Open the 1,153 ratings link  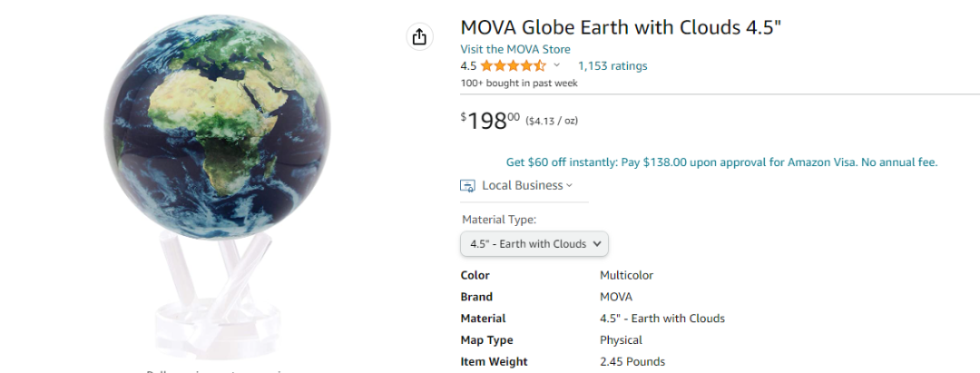tap(612, 65)
